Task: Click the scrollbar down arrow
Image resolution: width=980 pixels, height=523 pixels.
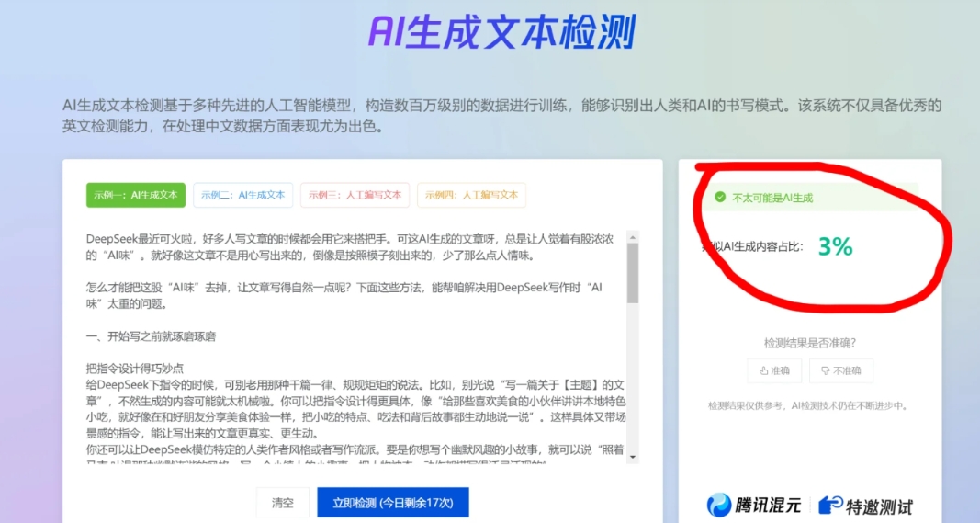Action: pyautogui.click(x=633, y=458)
